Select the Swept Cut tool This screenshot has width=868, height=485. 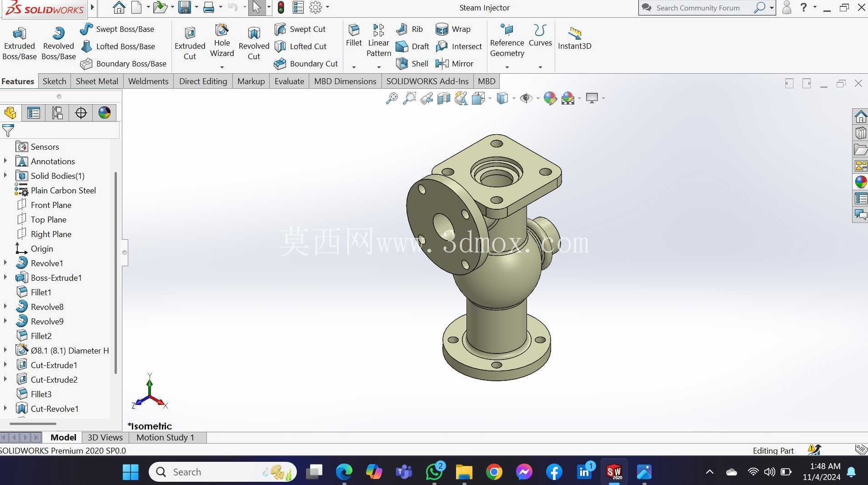point(300,29)
